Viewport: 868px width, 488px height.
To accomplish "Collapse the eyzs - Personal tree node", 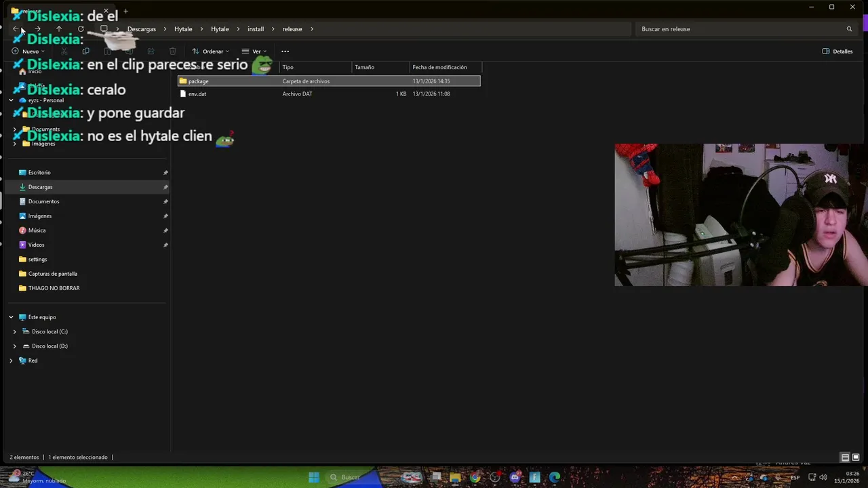I will point(11,100).
